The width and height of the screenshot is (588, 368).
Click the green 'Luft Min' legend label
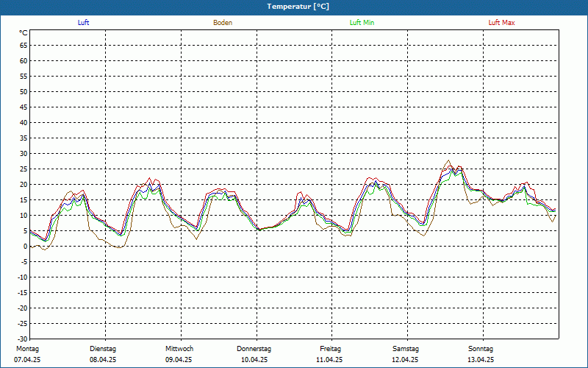(x=362, y=23)
